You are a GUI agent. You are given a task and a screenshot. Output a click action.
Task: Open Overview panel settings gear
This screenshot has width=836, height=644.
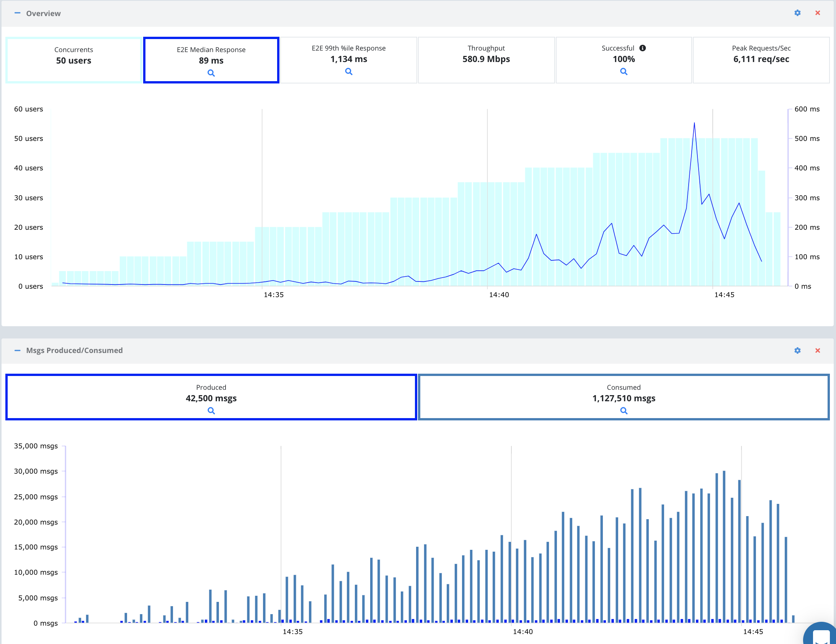coord(797,13)
